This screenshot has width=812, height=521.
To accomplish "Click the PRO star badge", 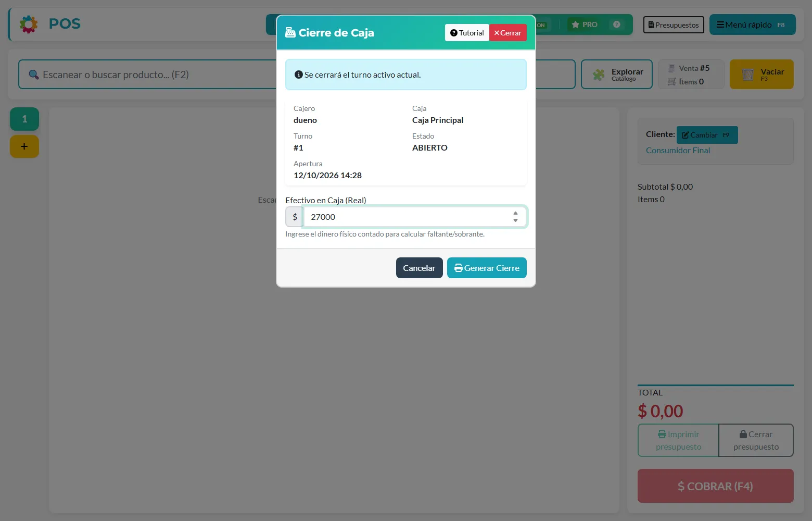I will pyautogui.click(x=584, y=24).
